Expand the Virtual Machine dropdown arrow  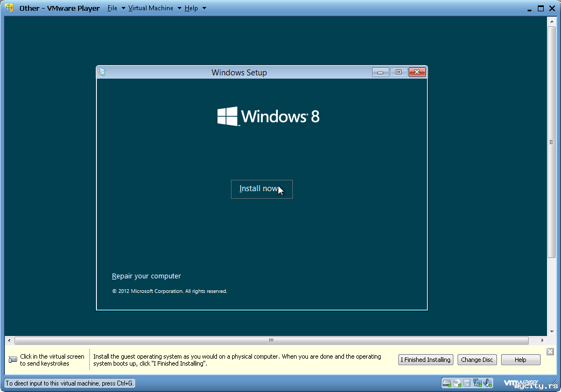(180, 8)
